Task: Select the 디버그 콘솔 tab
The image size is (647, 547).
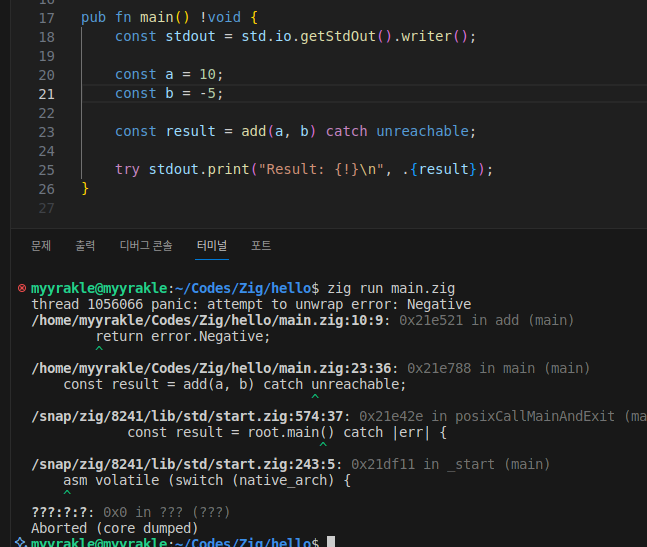Action: click(x=146, y=245)
